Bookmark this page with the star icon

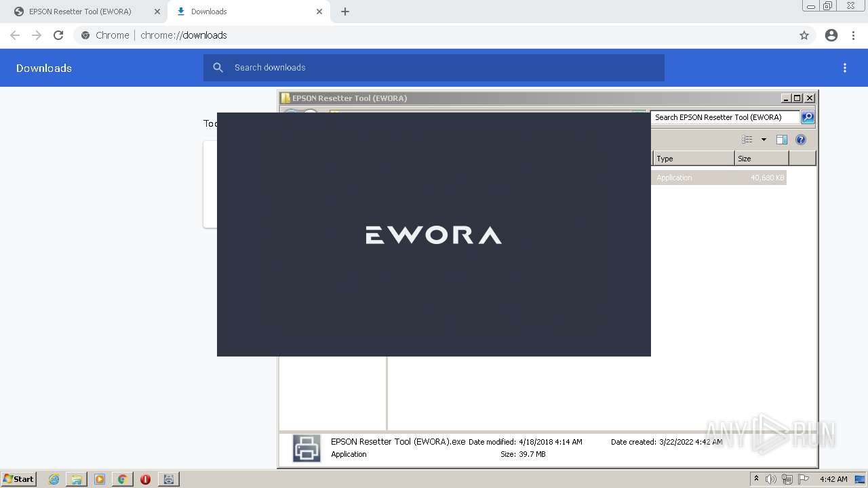click(x=804, y=35)
